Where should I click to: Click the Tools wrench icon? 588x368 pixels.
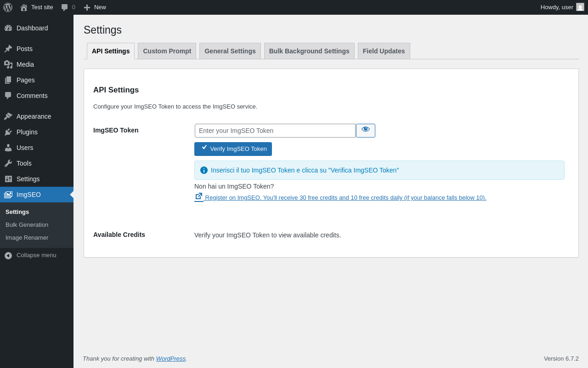[x=8, y=163]
